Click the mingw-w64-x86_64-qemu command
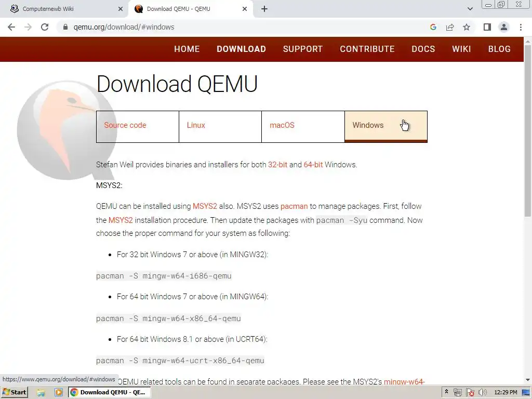This screenshot has width=532, height=399. (x=168, y=318)
